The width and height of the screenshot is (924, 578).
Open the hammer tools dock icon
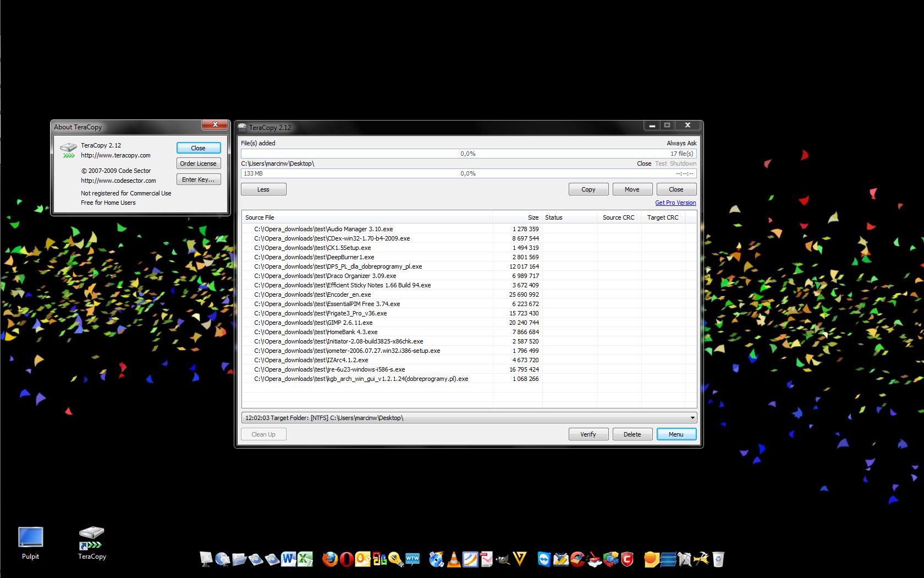point(701,559)
